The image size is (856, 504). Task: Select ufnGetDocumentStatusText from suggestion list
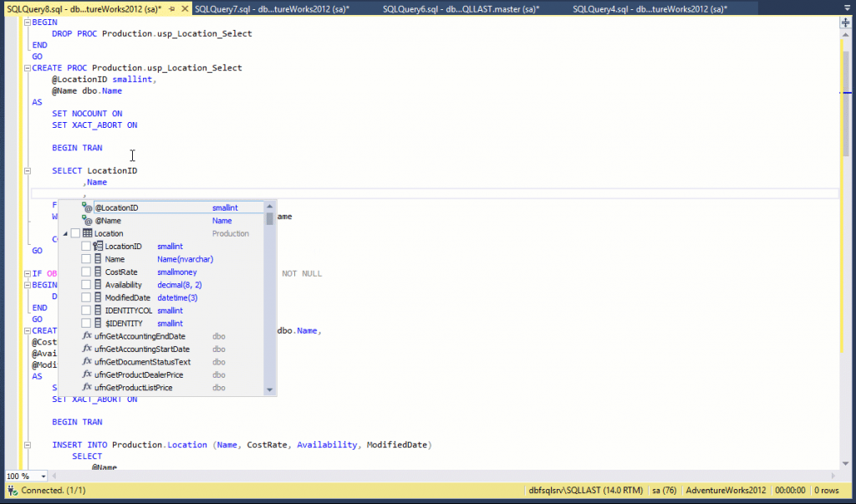tap(143, 362)
